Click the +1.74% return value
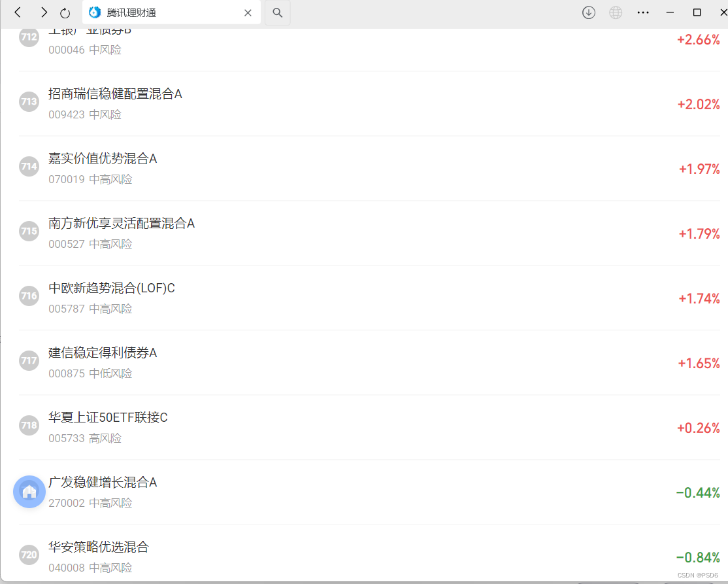 [699, 298]
